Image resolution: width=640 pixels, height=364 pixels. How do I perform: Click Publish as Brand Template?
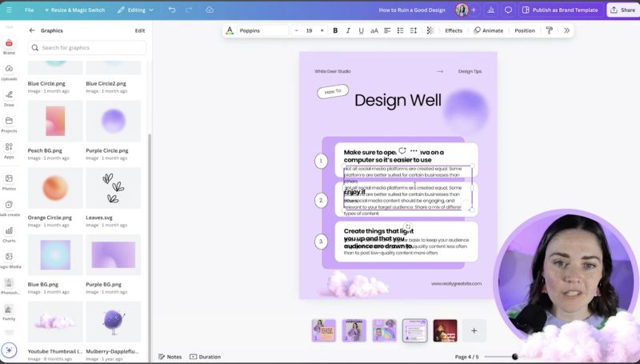click(561, 10)
